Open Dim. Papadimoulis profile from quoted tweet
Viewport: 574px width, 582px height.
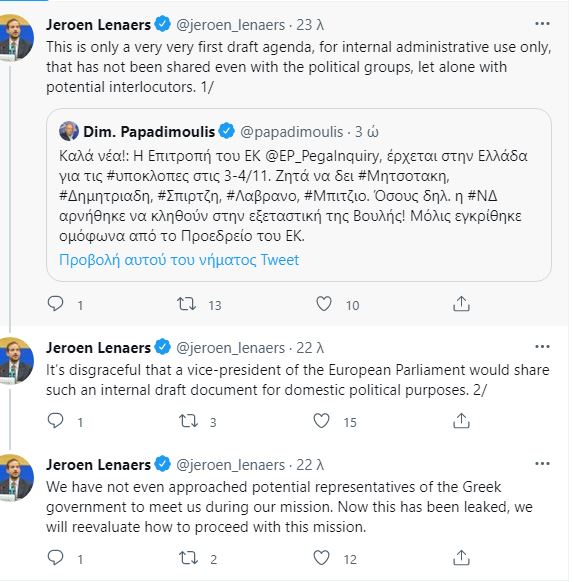149,132
